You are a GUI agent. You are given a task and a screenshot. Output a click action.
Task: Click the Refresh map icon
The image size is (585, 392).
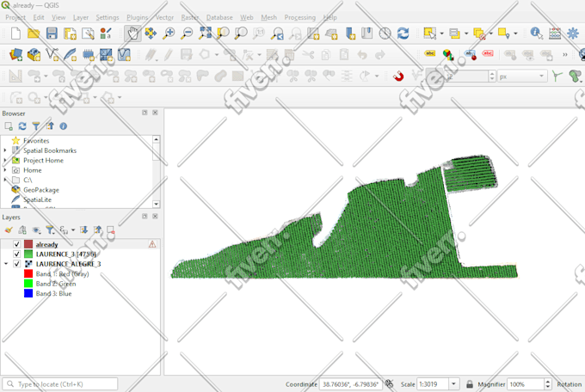403,34
